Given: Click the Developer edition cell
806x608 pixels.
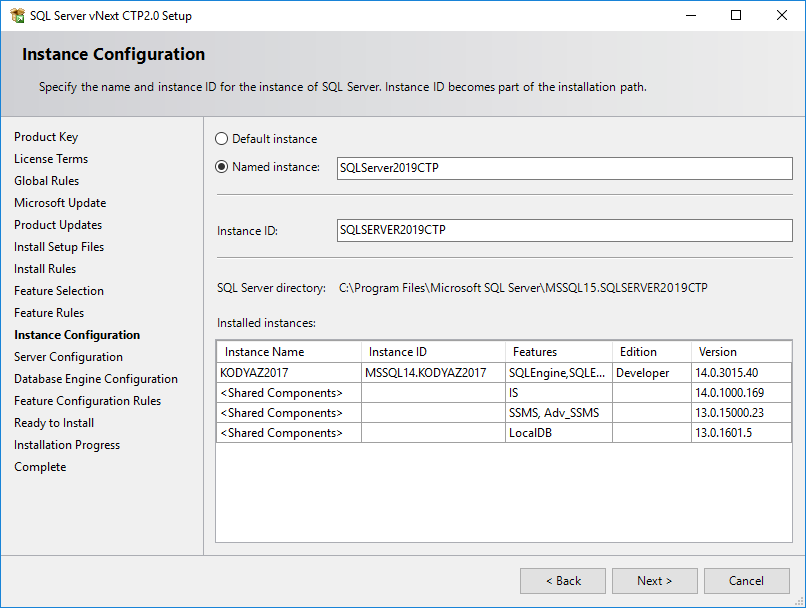Looking at the screenshot, I should (652, 373).
